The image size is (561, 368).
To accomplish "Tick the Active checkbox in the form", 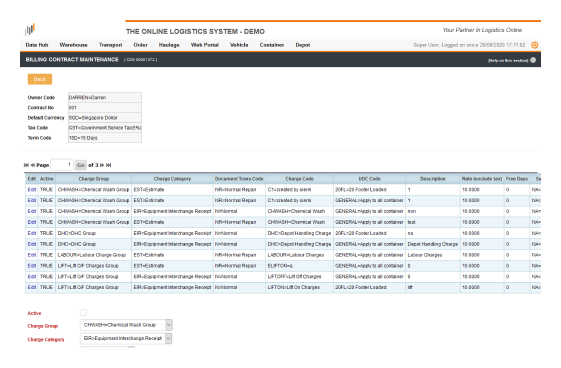I will [83, 313].
